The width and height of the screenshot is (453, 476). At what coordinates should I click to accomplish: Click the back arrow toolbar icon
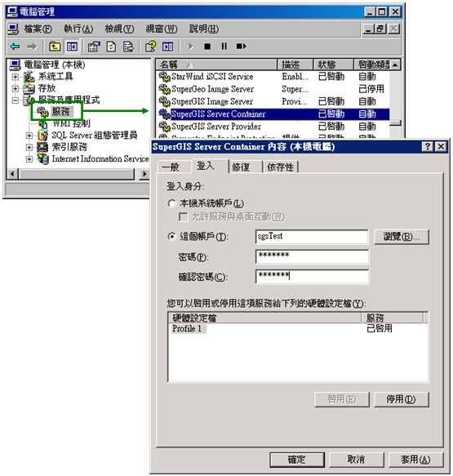tap(15, 47)
